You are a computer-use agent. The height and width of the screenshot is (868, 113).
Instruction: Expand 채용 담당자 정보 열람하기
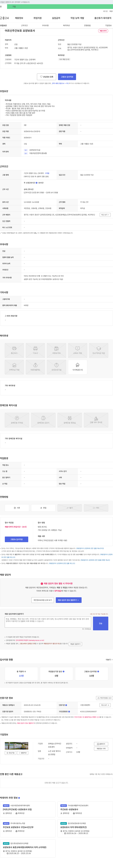coord(68,600)
